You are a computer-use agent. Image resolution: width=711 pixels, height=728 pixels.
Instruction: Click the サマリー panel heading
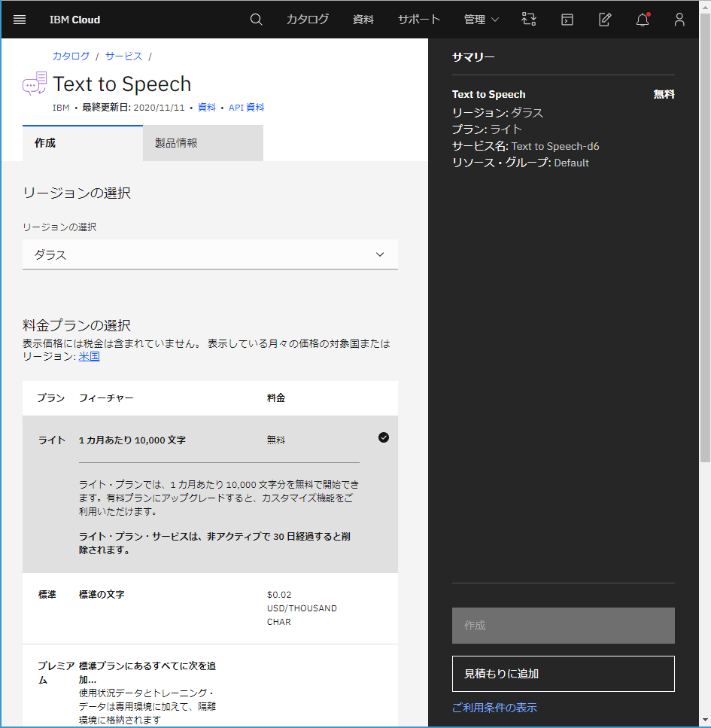click(x=473, y=56)
